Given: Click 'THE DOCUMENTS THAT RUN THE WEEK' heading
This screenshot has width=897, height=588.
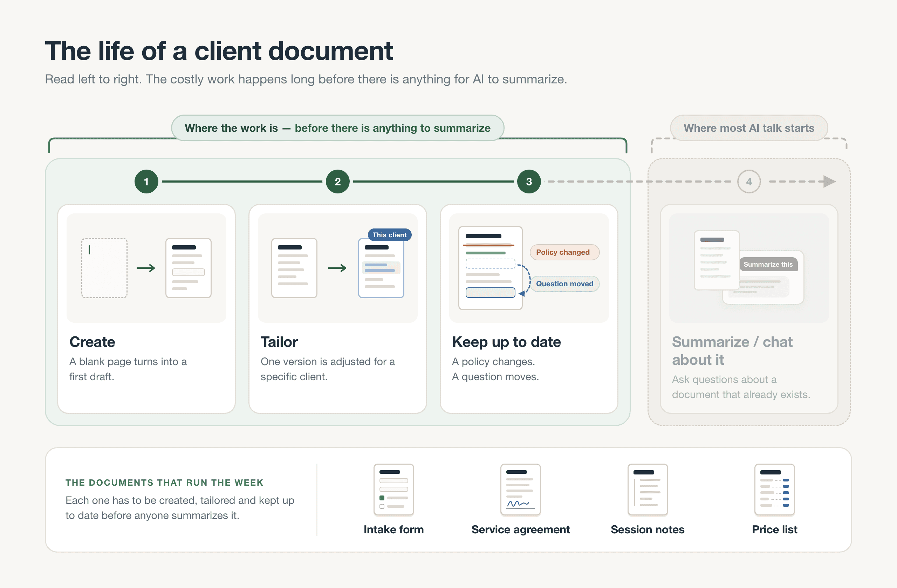Looking at the screenshot, I should (x=164, y=483).
